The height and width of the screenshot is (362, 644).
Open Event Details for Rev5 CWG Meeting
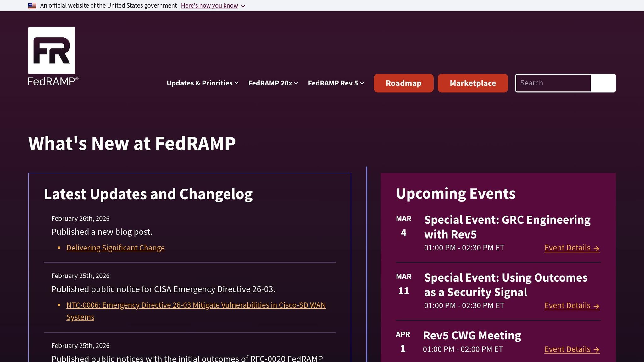tap(567, 349)
